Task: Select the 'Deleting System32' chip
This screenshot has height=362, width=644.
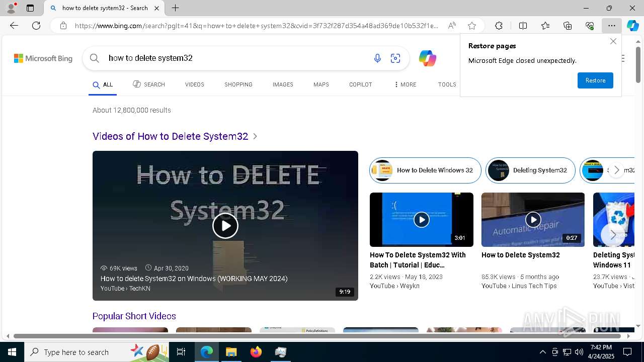Action: 530,170
